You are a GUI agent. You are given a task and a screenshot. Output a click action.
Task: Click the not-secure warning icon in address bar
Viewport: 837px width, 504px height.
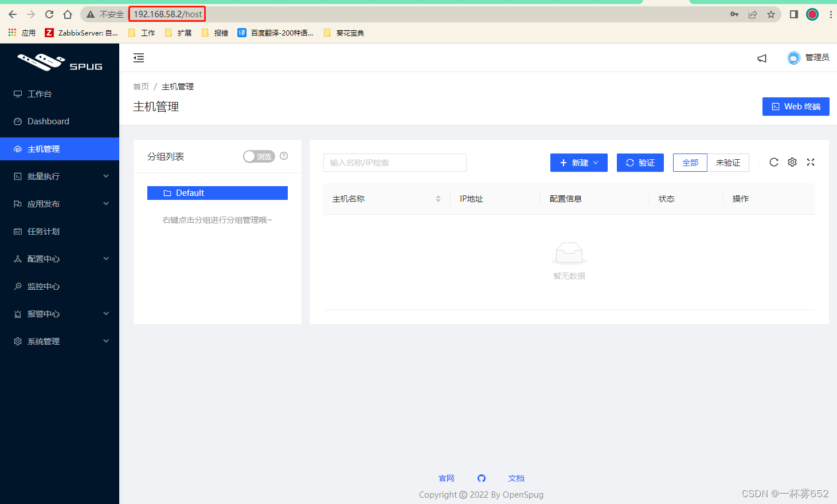coord(91,14)
